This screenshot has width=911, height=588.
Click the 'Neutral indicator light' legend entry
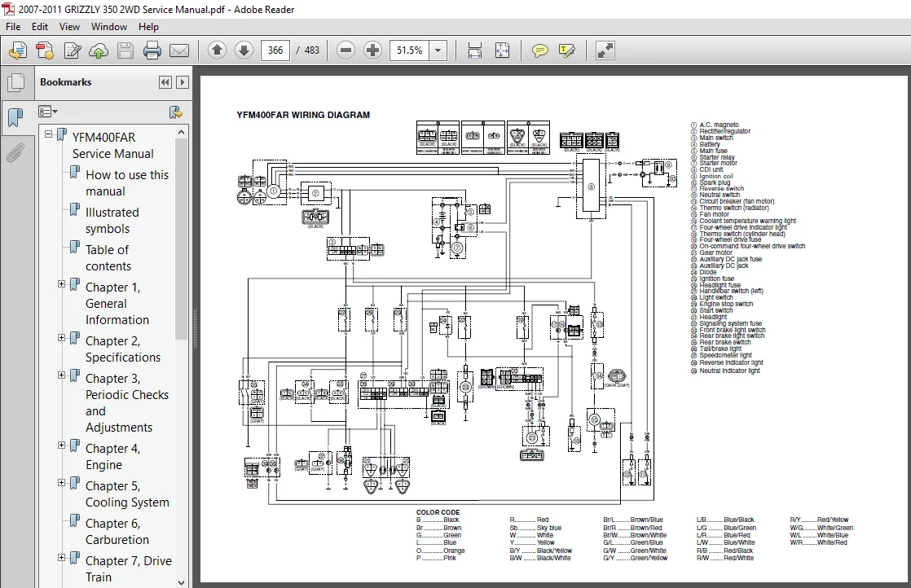tap(729, 371)
